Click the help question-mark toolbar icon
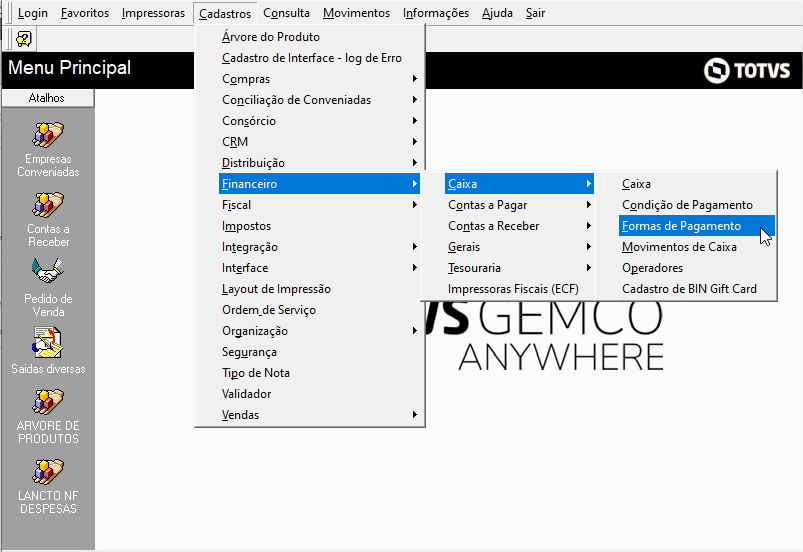 (x=24, y=39)
